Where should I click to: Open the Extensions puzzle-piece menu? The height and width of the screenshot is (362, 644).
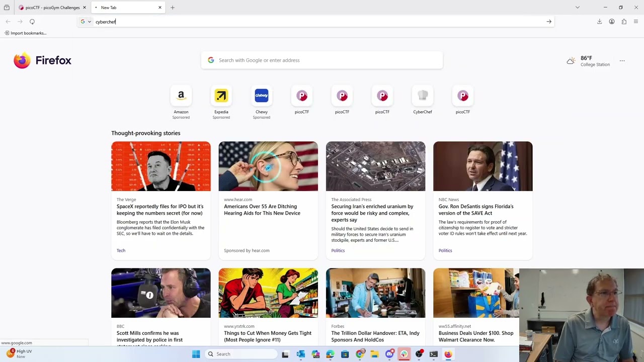[x=624, y=22]
